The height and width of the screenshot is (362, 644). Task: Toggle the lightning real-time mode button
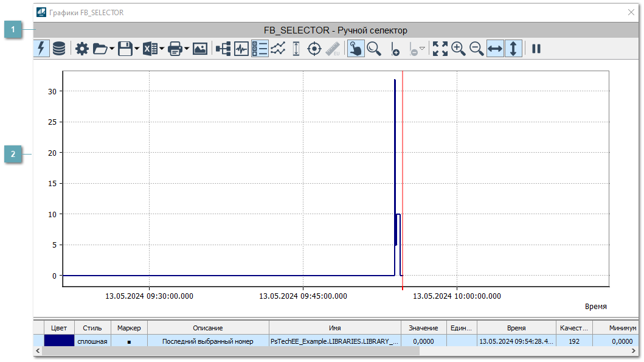coord(41,49)
